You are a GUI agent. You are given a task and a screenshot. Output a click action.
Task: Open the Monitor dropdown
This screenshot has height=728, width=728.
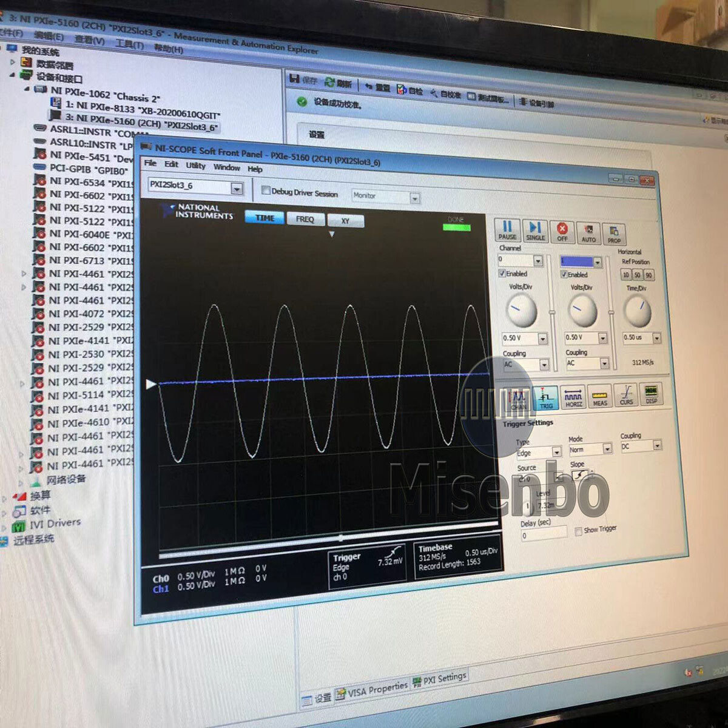click(x=414, y=198)
